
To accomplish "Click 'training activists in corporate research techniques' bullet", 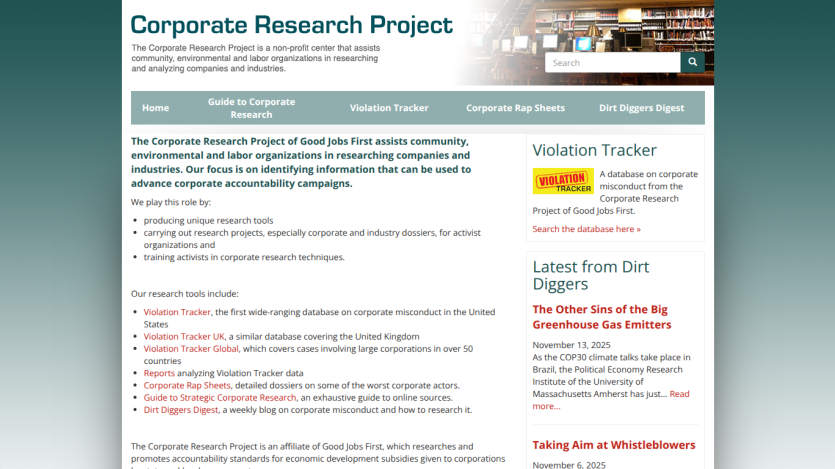I will point(244,257).
